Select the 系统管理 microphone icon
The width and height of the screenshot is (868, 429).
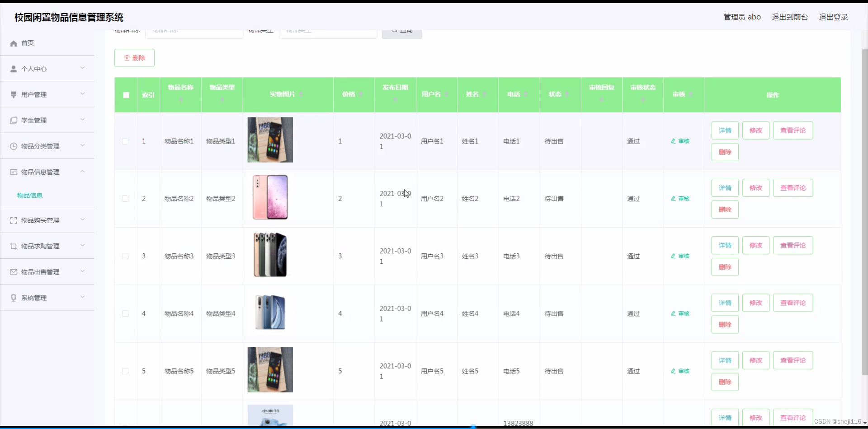(x=13, y=298)
